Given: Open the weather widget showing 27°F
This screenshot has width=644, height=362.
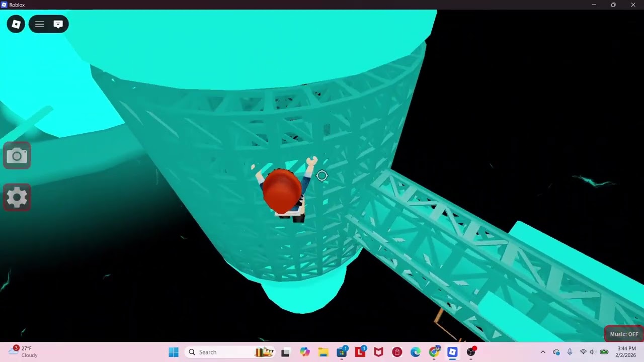Looking at the screenshot, I should click(23, 352).
